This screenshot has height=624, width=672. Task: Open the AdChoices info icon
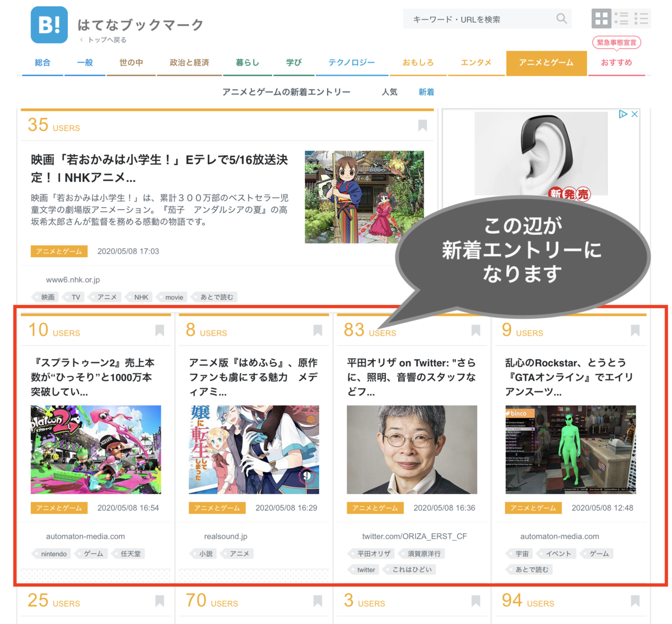(623, 114)
